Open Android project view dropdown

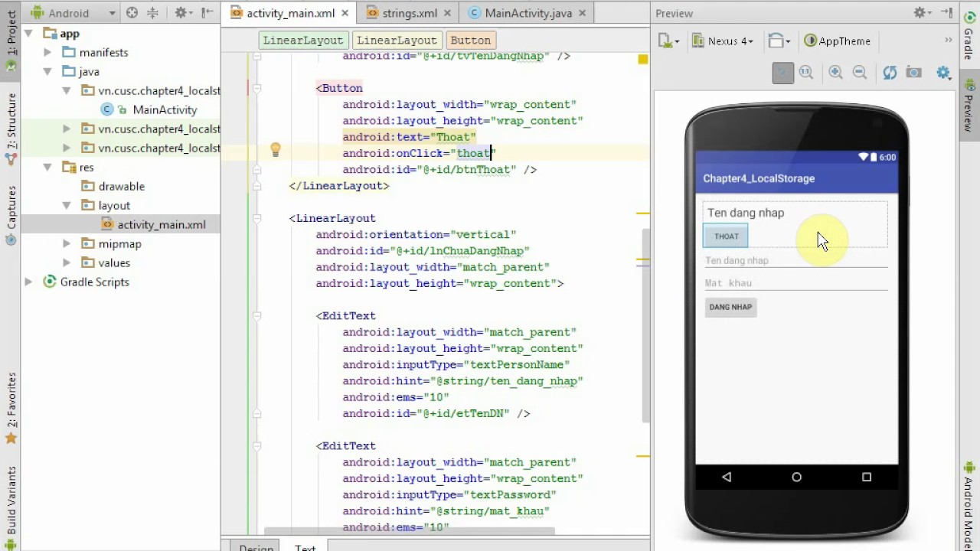click(x=73, y=13)
